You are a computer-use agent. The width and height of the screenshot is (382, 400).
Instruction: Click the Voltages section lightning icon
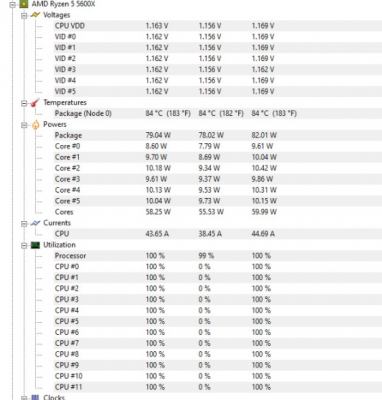pyautogui.click(x=35, y=15)
